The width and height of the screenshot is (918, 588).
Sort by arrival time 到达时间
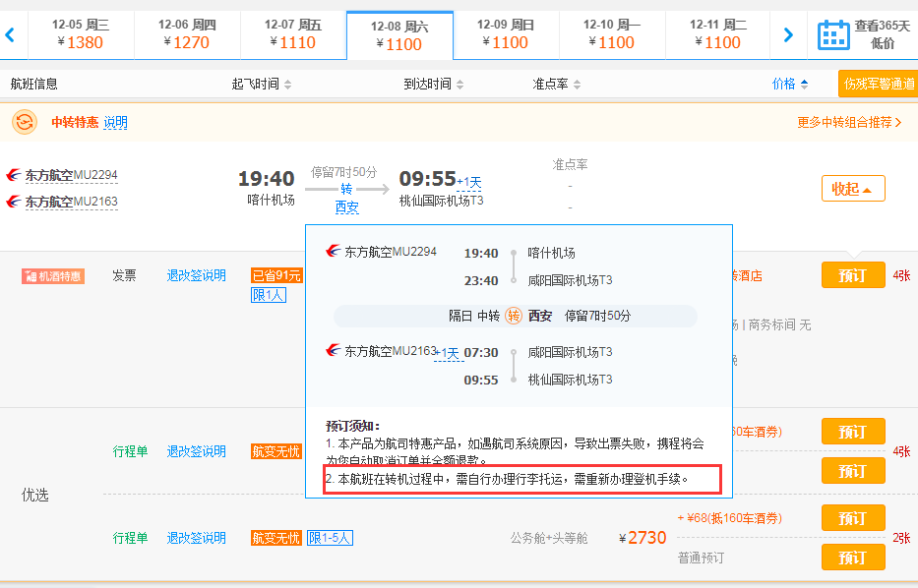click(433, 85)
